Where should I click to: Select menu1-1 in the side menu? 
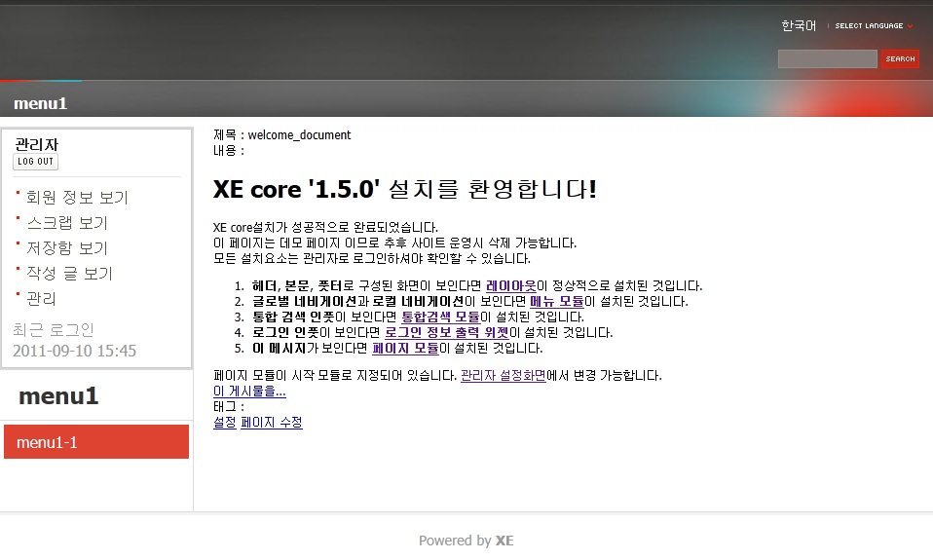(96, 441)
